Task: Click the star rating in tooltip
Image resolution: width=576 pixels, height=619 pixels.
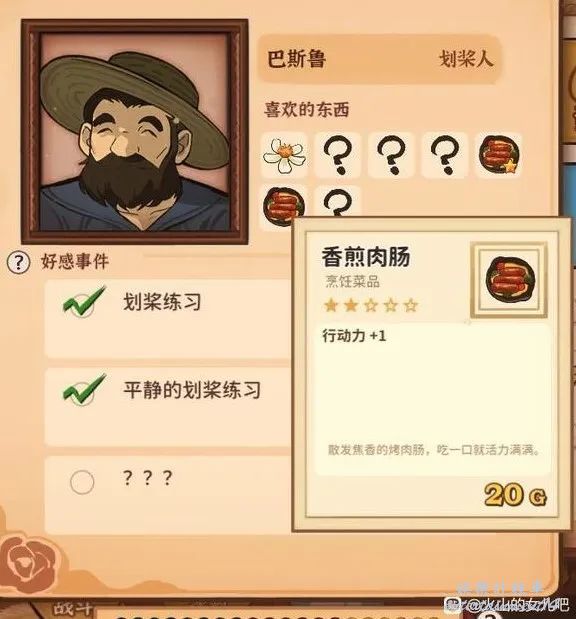Action: coord(371,306)
